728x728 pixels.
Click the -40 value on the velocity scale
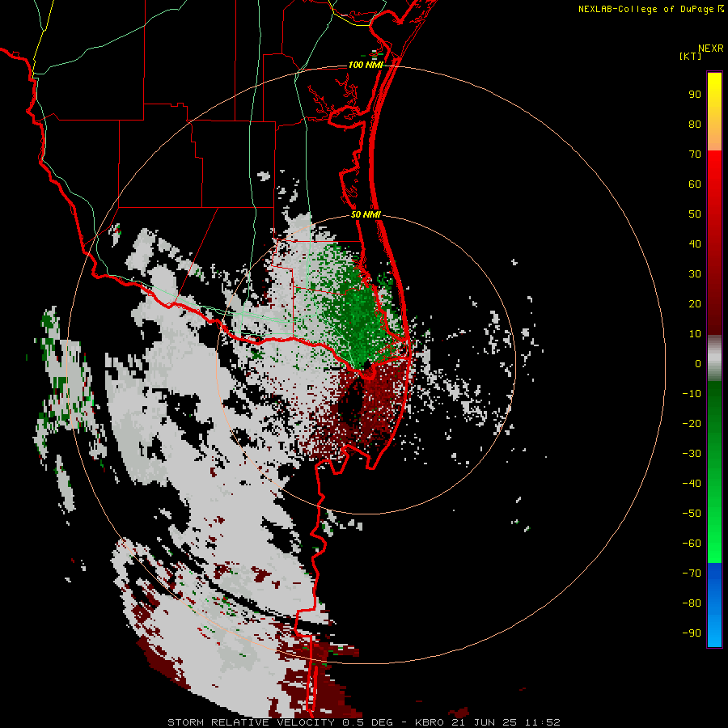click(x=692, y=484)
